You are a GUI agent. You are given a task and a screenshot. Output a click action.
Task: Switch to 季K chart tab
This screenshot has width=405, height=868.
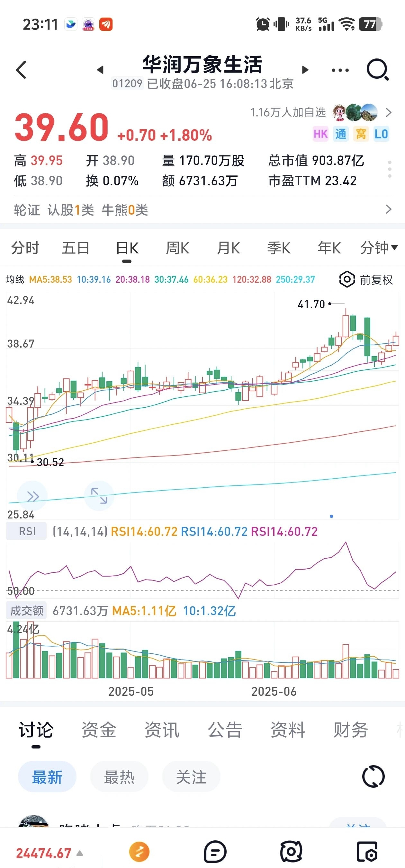(x=279, y=248)
